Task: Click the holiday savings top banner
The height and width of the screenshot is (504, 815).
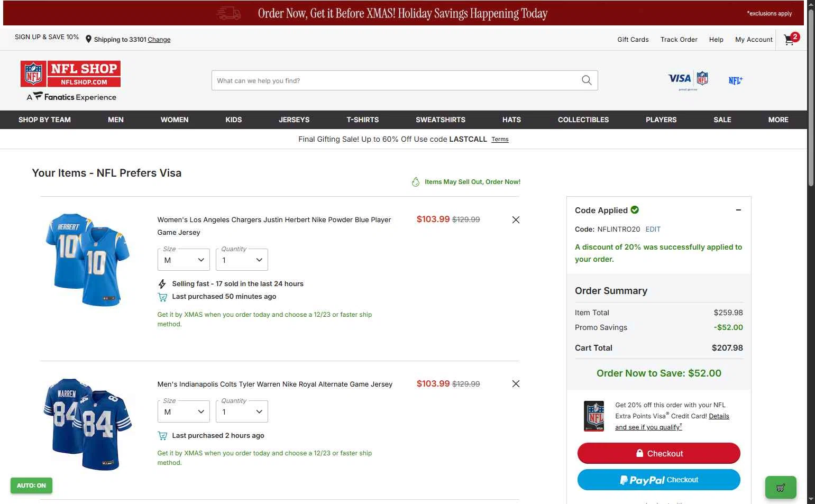Action: point(402,13)
